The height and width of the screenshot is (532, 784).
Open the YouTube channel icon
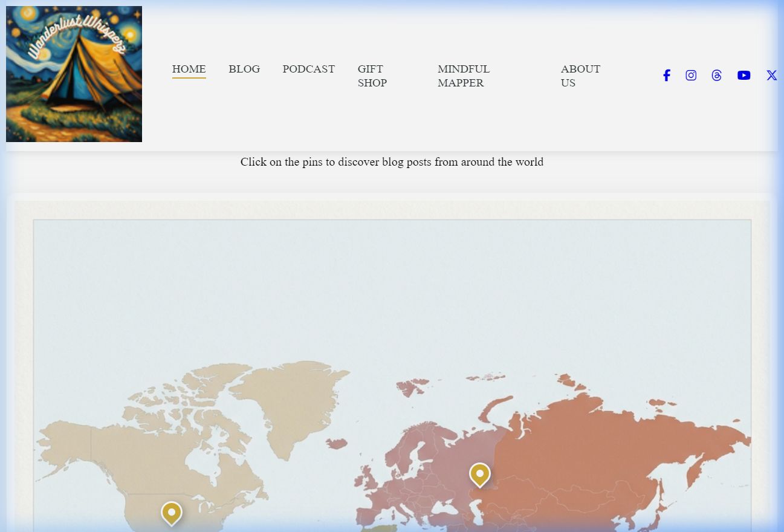[x=744, y=76]
